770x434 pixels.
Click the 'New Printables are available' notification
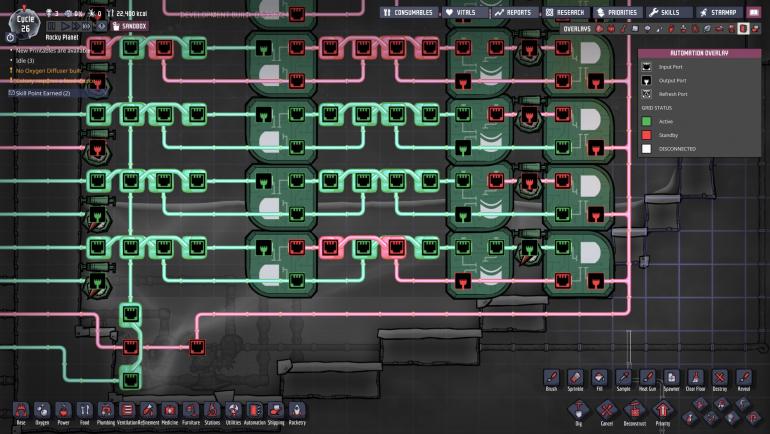click(51, 51)
